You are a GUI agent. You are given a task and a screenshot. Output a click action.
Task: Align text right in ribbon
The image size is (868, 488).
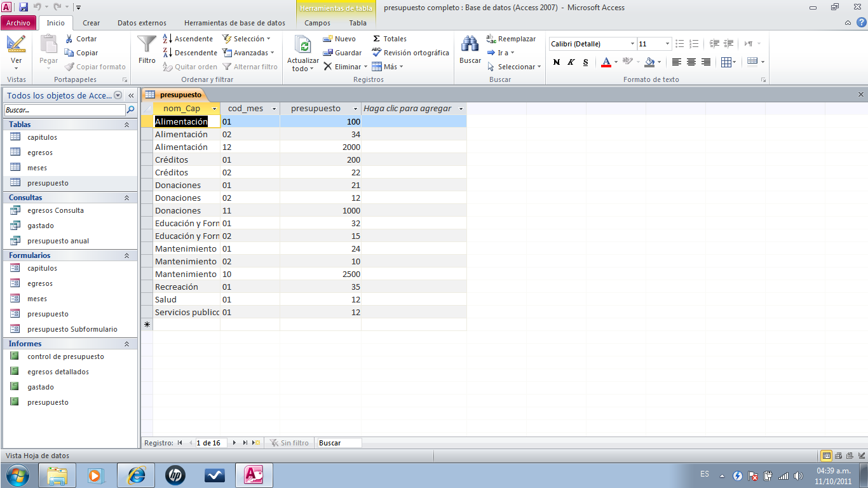coord(705,62)
